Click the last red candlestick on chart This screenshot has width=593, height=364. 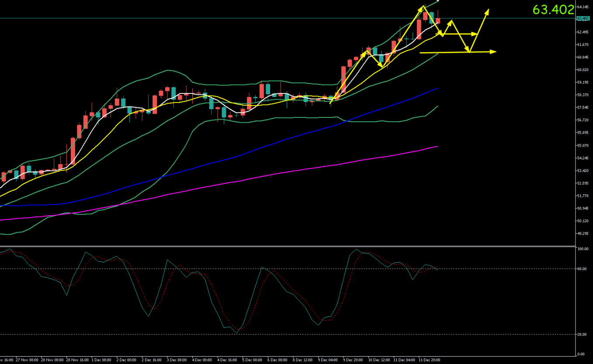[x=438, y=20]
